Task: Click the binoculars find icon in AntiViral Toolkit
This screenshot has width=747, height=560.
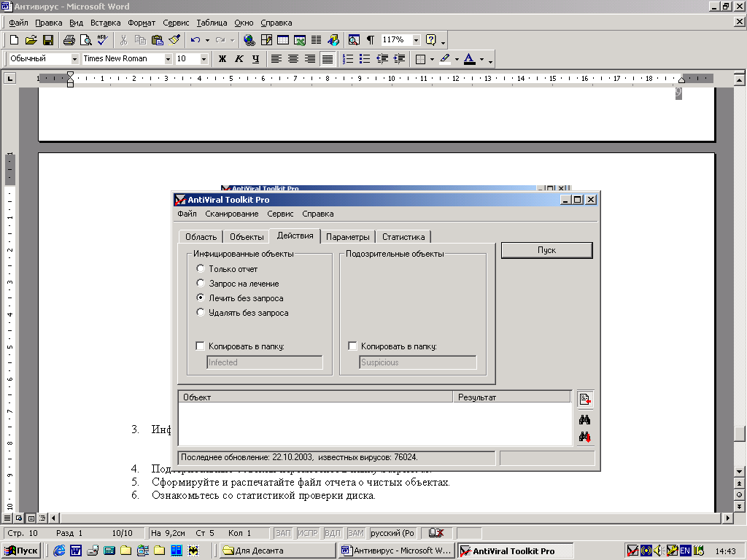Action: coord(585,420)
